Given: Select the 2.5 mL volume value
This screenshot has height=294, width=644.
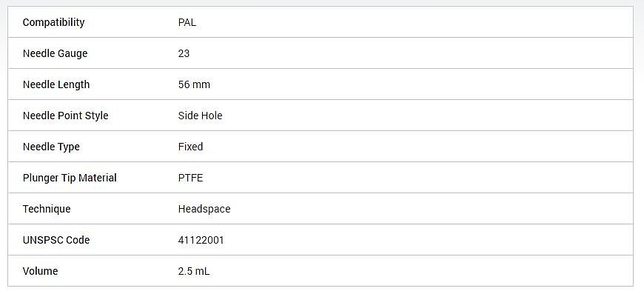Looking at the screenshot, I should (194, 272).
